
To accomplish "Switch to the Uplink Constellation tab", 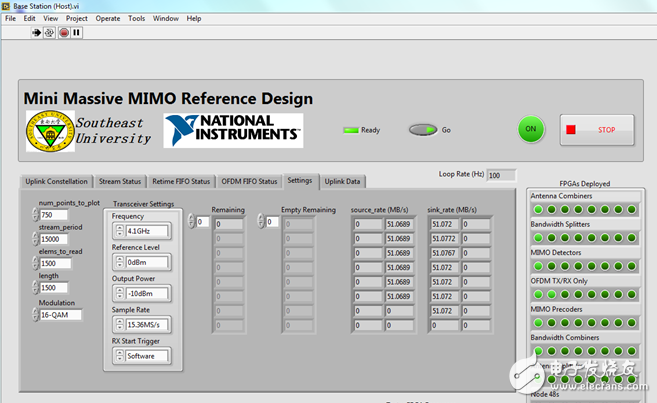I will [x=56, y=181].
